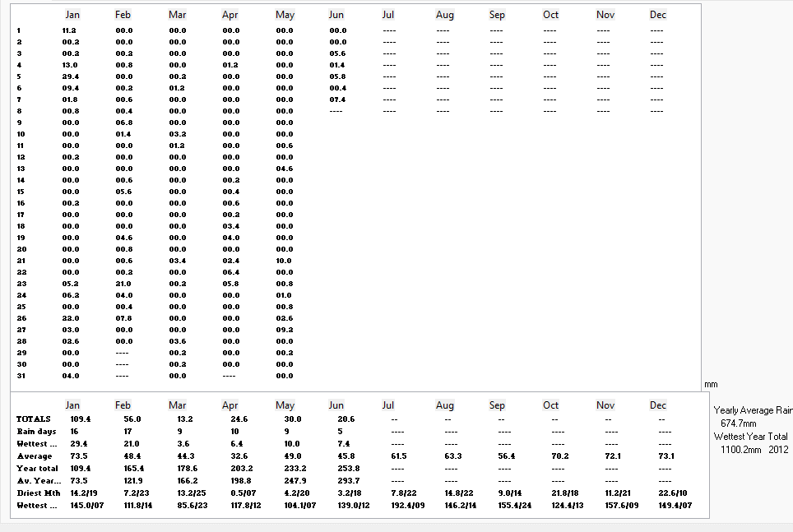Select the 03.2 value for Mar 10

click(178, 134)
